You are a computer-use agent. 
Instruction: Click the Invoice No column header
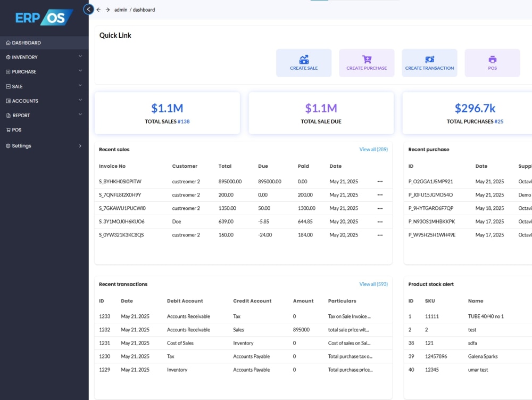(112, 166)
